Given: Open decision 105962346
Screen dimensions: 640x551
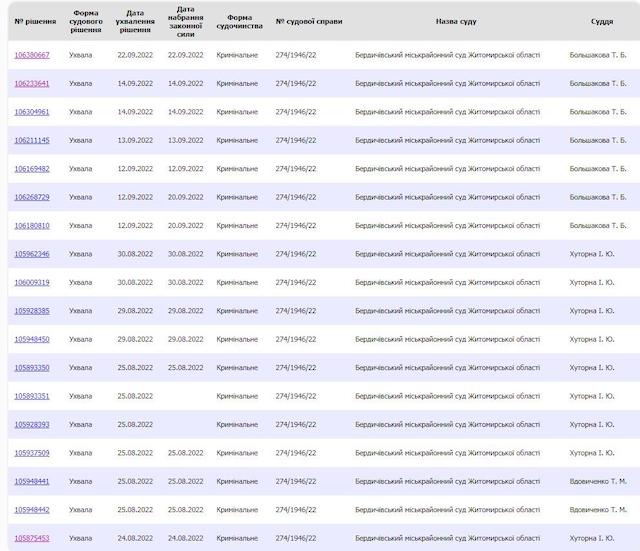Looking at the screenshot, I should 31,254.
